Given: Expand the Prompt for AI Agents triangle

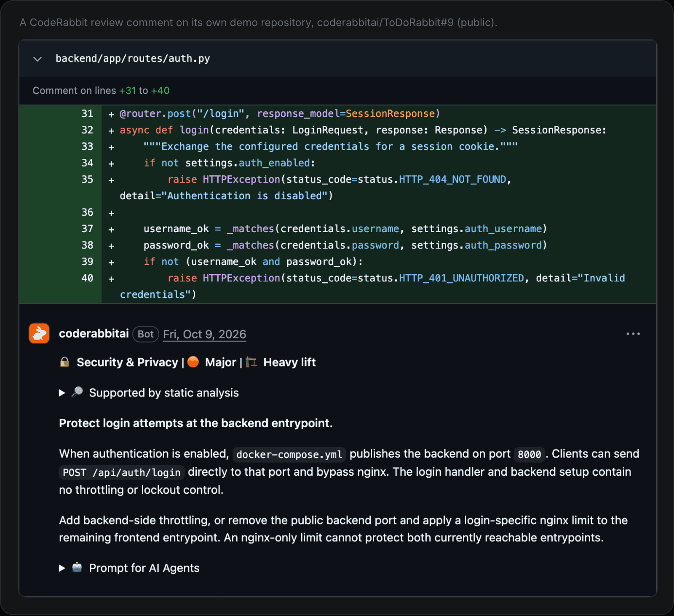Looking at the screenshot, I should (62, 568).
